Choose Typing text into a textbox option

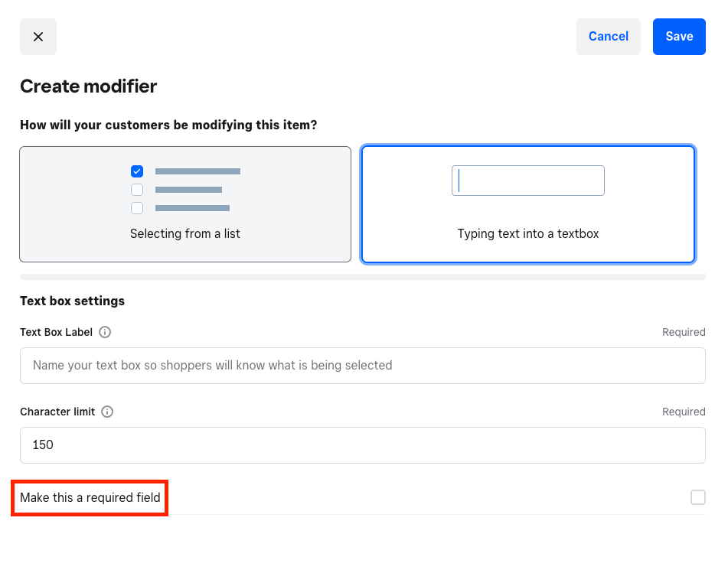[527, 205]
